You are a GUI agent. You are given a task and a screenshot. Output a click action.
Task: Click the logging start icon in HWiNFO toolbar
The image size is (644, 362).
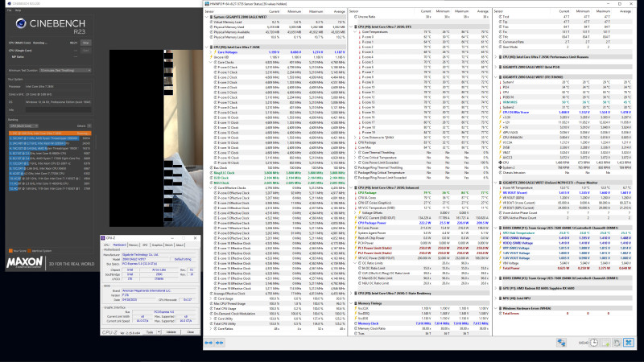pos(606,343)
